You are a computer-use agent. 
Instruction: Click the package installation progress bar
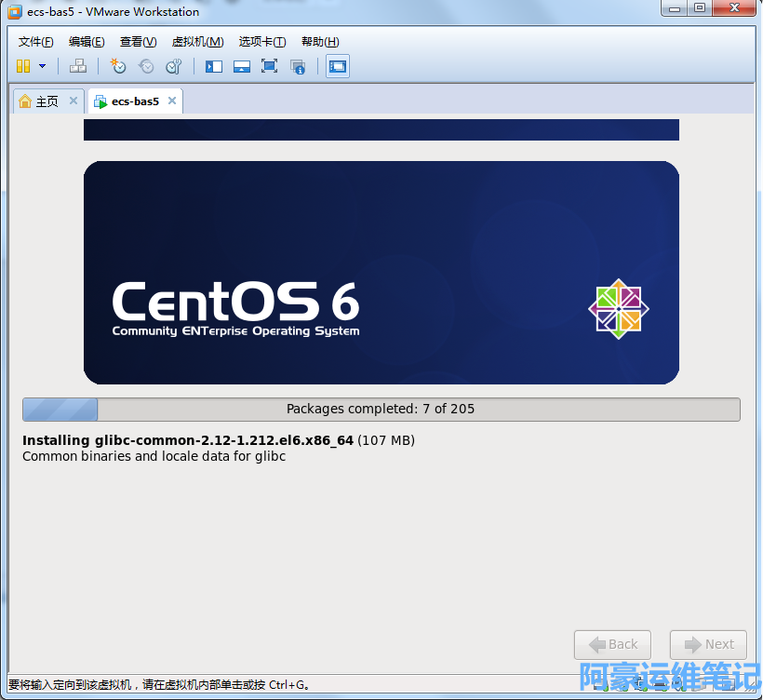pos(381,410)
